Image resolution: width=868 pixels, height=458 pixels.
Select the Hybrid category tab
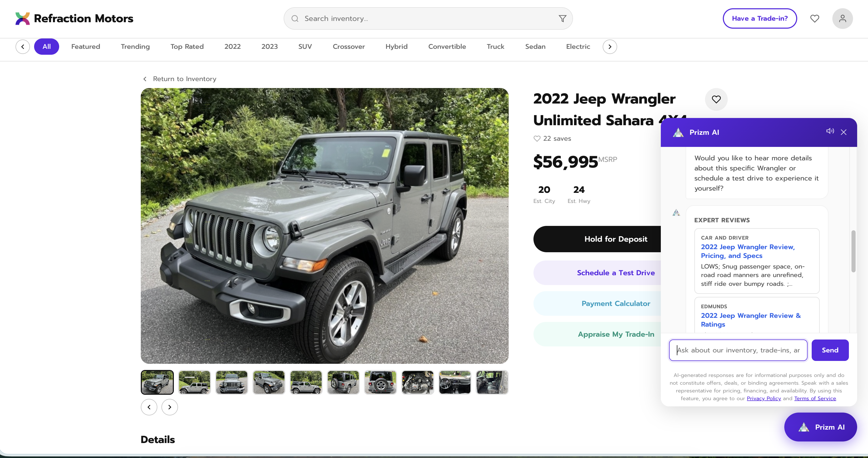[x=396, y=46]
